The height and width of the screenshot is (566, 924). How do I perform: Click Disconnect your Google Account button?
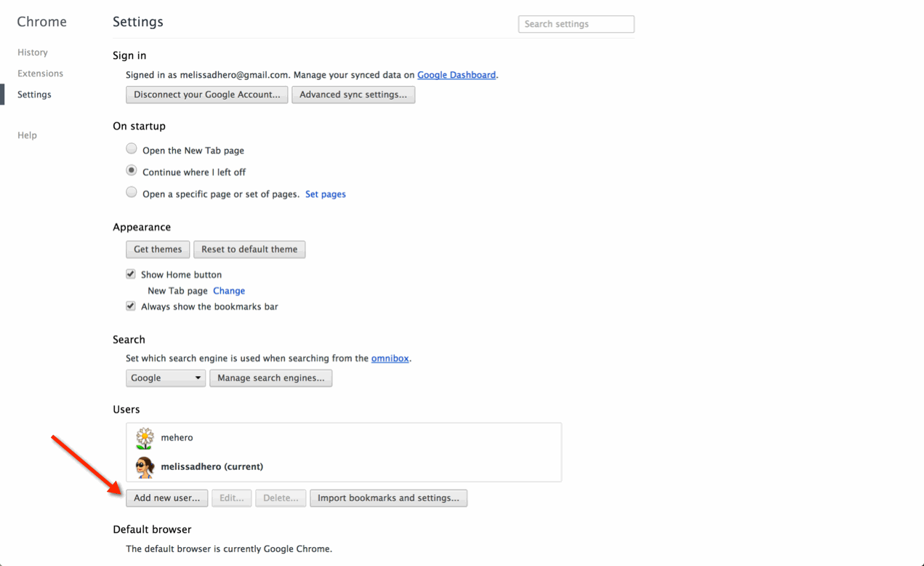pyautogui.click(x=206, y=95)
